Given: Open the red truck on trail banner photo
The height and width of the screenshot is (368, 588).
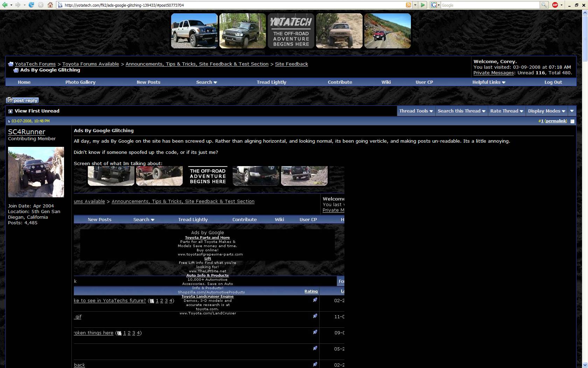Looking at the screenshot, I should point(387,31).
